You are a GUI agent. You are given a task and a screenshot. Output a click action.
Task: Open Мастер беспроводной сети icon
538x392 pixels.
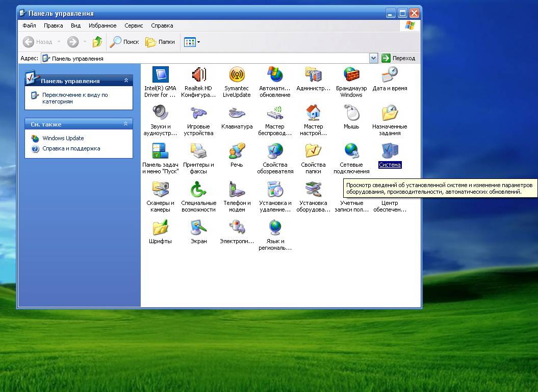[275, 113]
